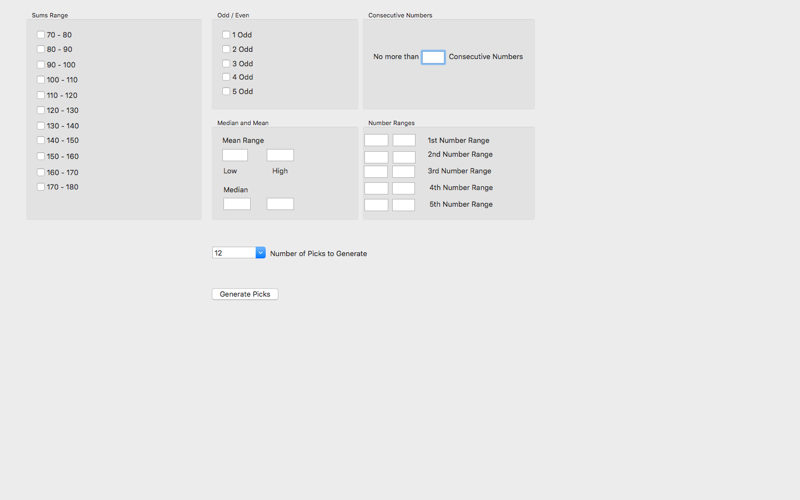Toggle the 120 - 130 sums range checkbox

click(41, 110)
